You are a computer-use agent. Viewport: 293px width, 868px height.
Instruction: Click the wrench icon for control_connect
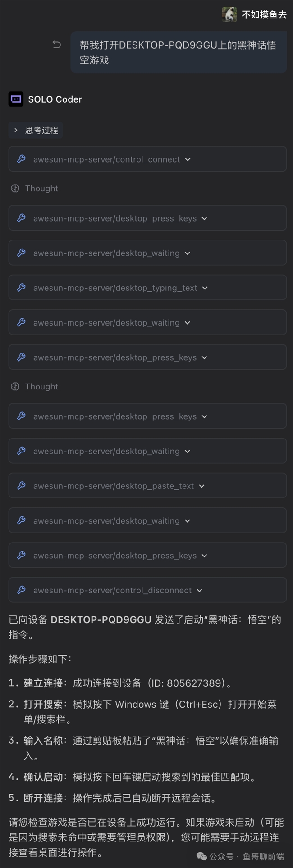tap(21, 159)
